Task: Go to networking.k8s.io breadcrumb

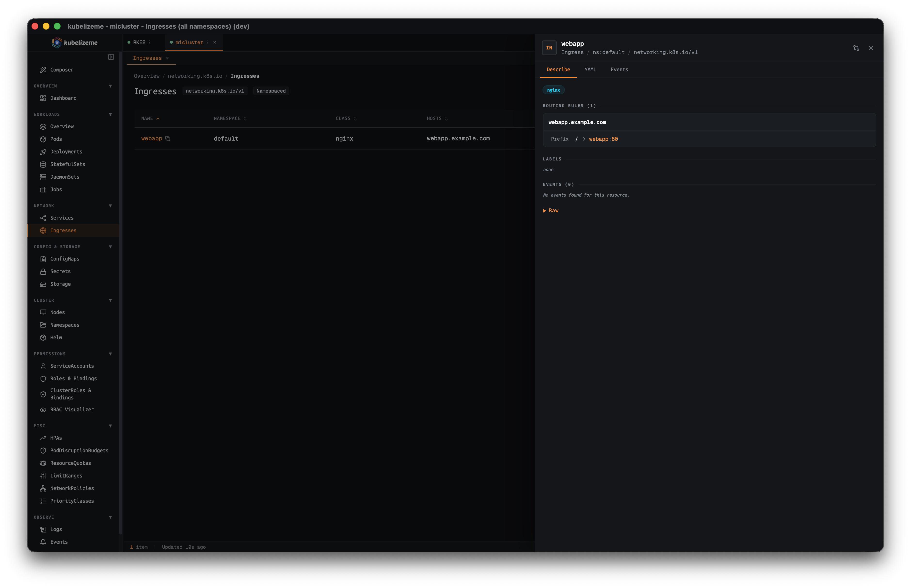Action: click(x=195, y=76)
